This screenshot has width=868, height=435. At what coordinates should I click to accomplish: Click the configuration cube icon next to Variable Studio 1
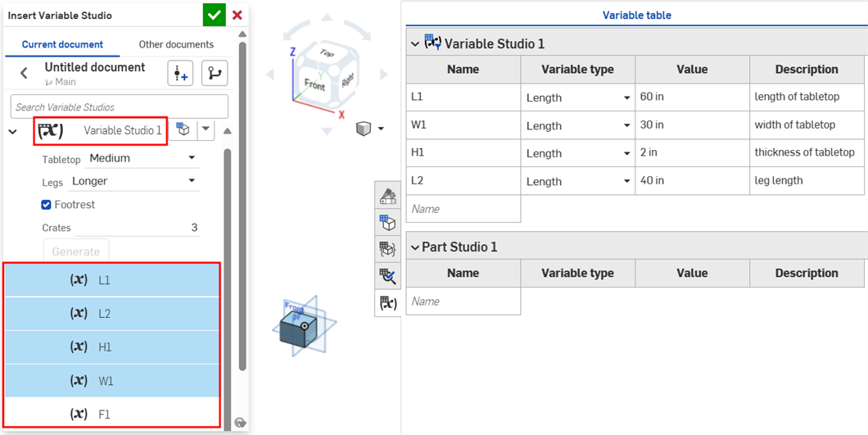point(183,129)
